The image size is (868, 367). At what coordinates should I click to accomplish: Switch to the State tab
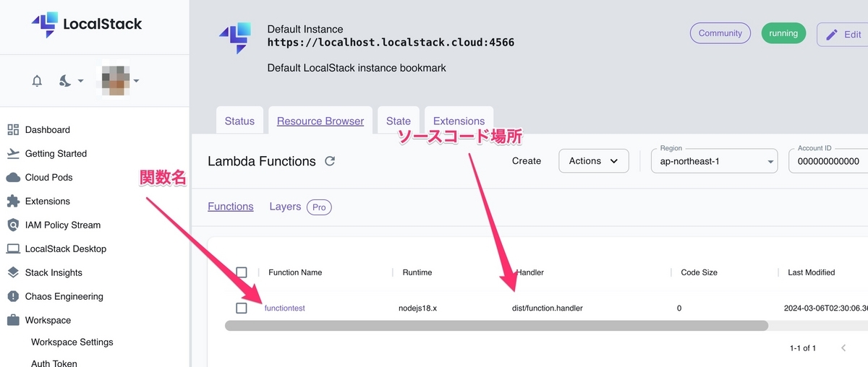coord(399,121)
